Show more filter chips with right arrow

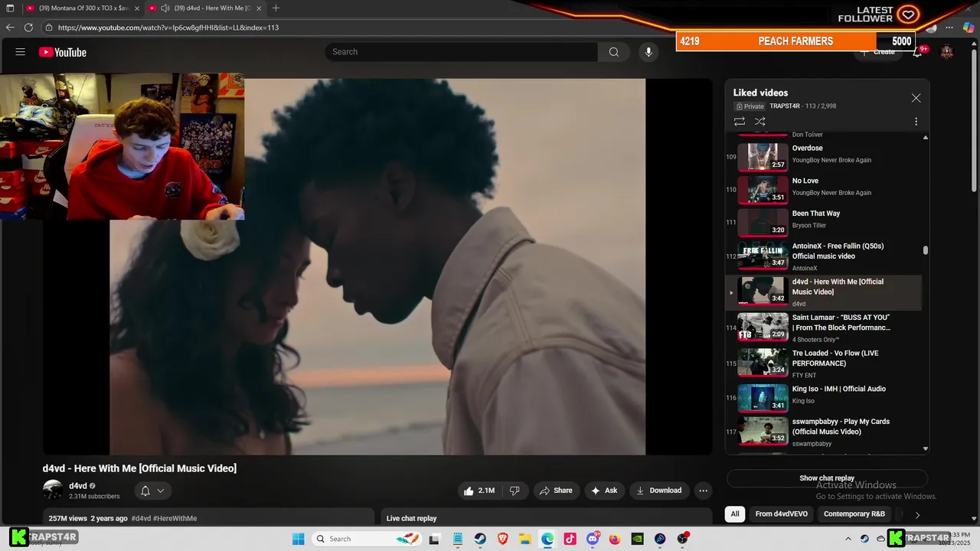pos(917,515)
